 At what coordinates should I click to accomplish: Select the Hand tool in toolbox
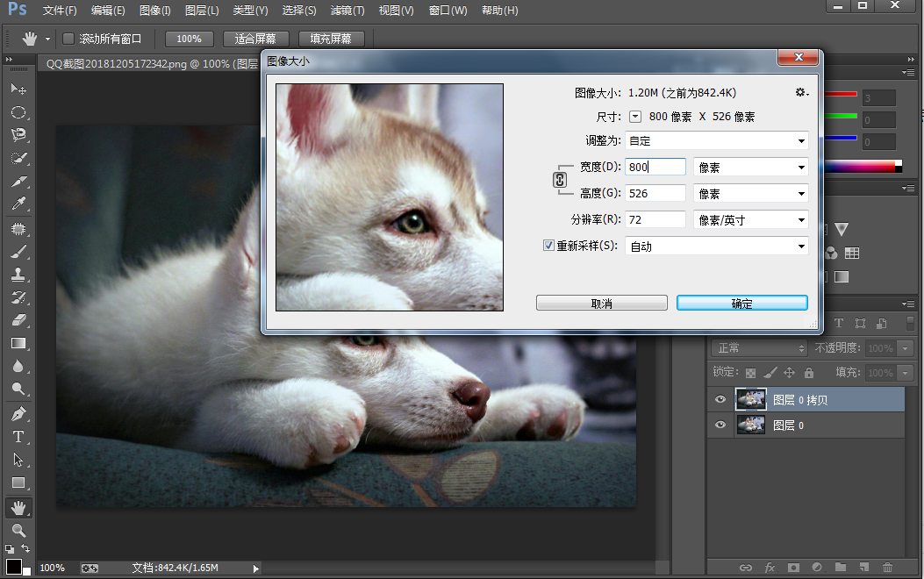pos(18,507)
